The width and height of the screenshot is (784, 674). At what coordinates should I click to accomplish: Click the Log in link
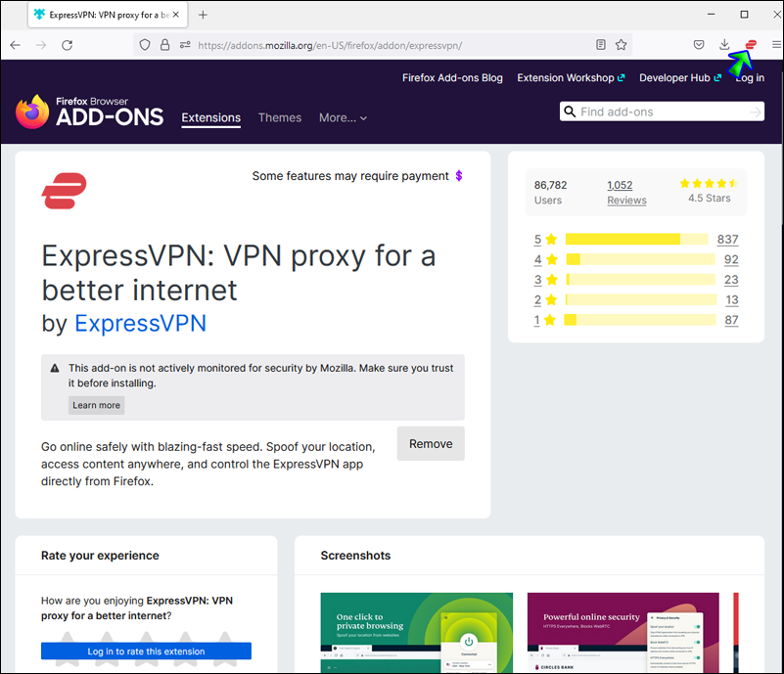tap(750, 78)
